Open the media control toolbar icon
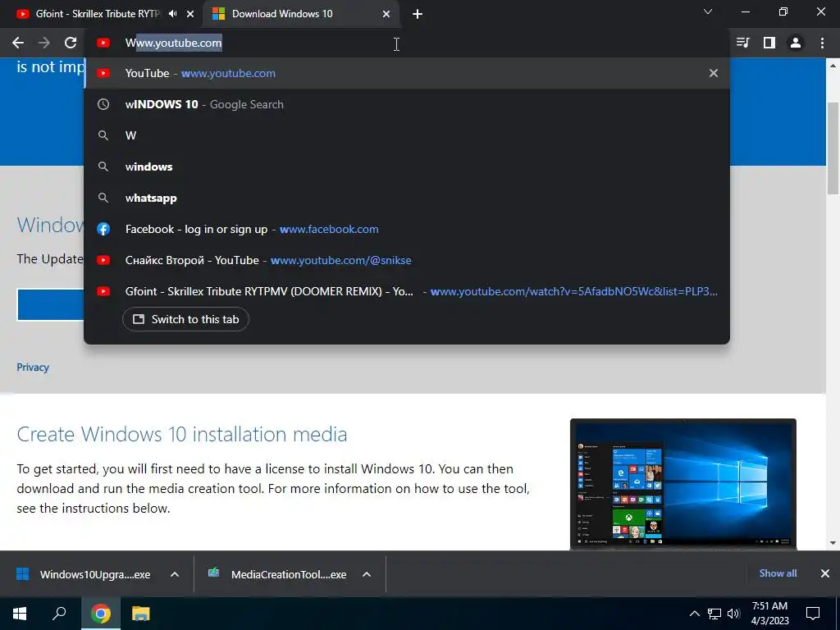This screenshot has height=630, width=840. coord(742,43)
